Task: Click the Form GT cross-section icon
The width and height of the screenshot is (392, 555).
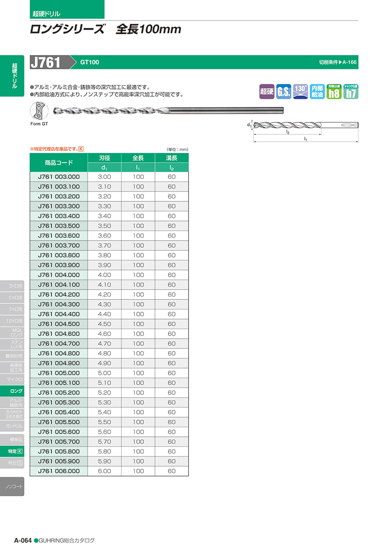Action: tap(39, 111)
